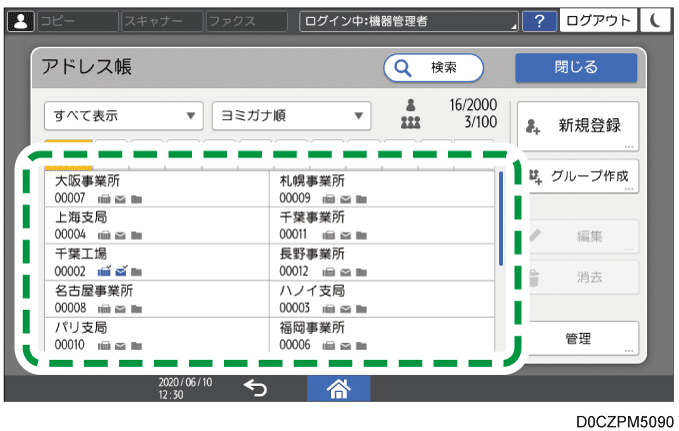Click fax icon of ハノイ支局
The image size is (679, 431).
coord(329,309)
